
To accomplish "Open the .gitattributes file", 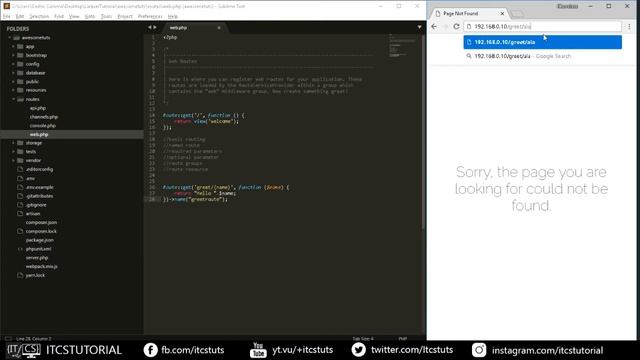I will click(x=39, y=196).
